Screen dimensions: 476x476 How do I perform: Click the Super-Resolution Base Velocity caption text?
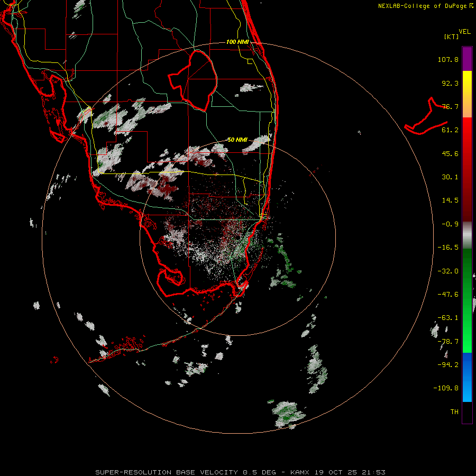coord(241,472)
